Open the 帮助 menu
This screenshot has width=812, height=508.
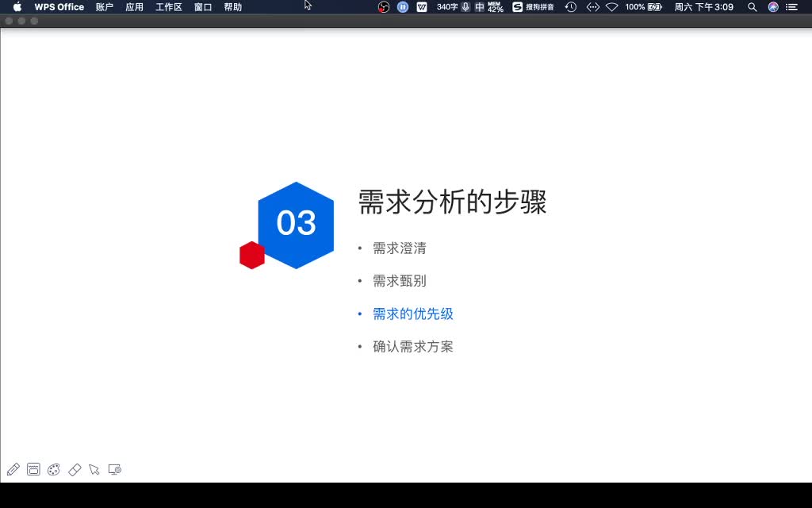(x=233, y=6)
